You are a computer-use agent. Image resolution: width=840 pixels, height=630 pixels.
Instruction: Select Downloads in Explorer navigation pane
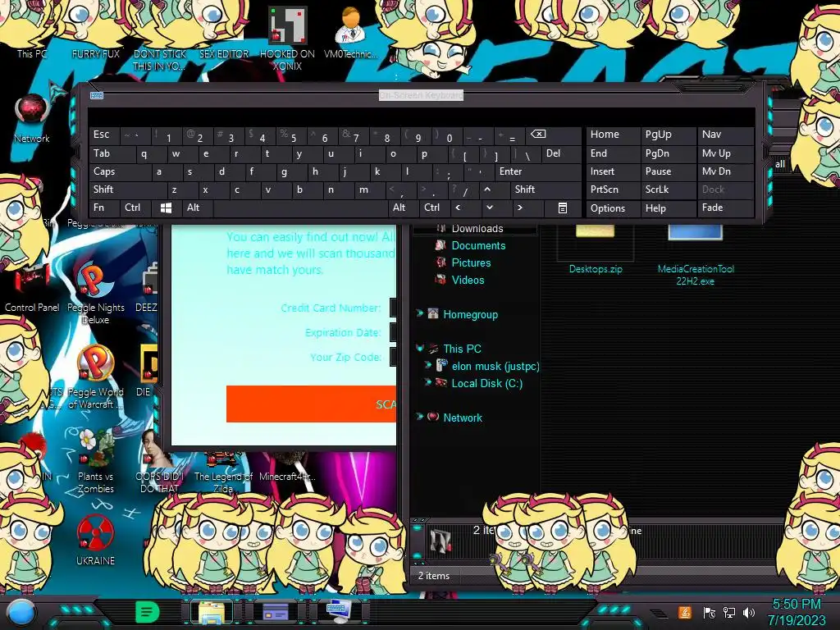477,229
